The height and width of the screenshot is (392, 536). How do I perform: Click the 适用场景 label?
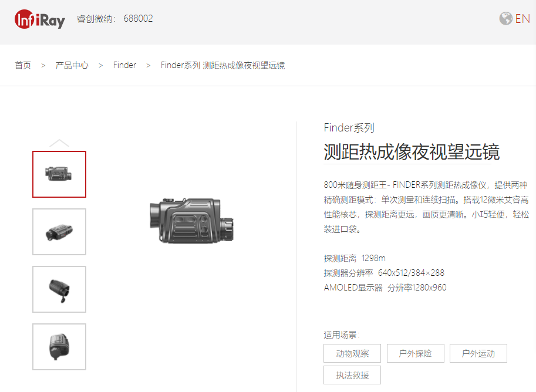342,334
